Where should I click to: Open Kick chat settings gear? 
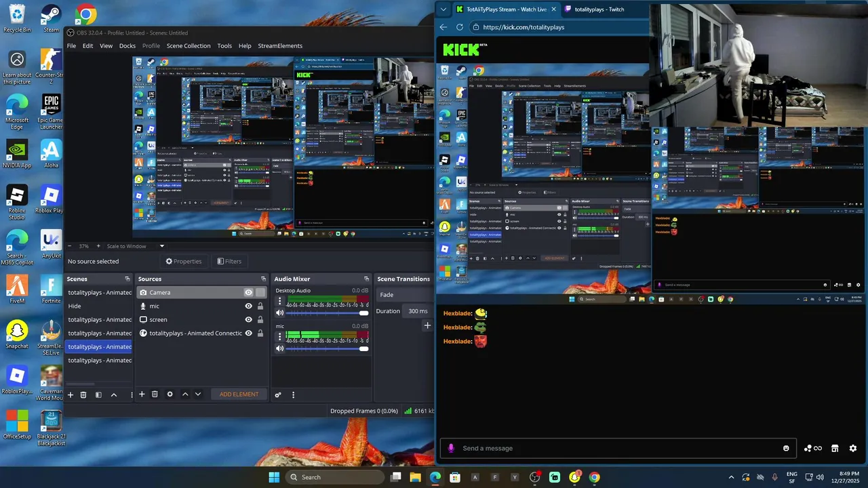[853, 448]
